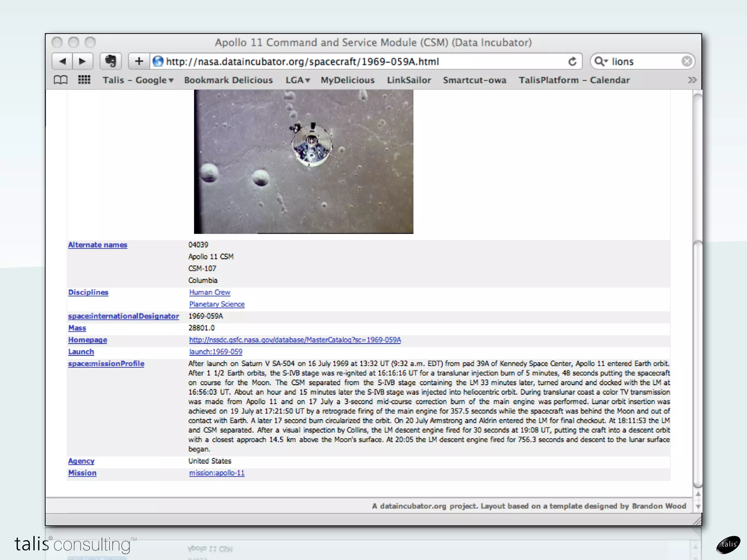Viewport: 747px width, 560px height.
Task: Show more bookmarks with double chevron
Action: pos(692,80)
